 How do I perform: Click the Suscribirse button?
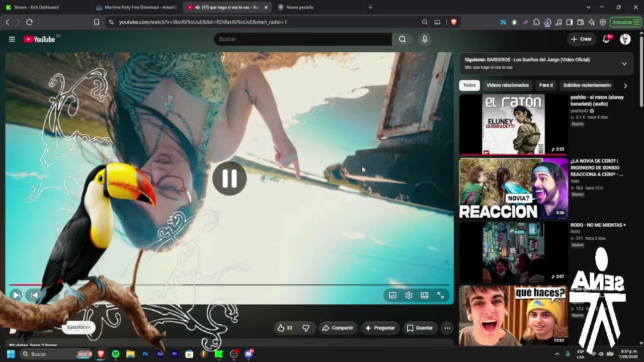point(78,327)
